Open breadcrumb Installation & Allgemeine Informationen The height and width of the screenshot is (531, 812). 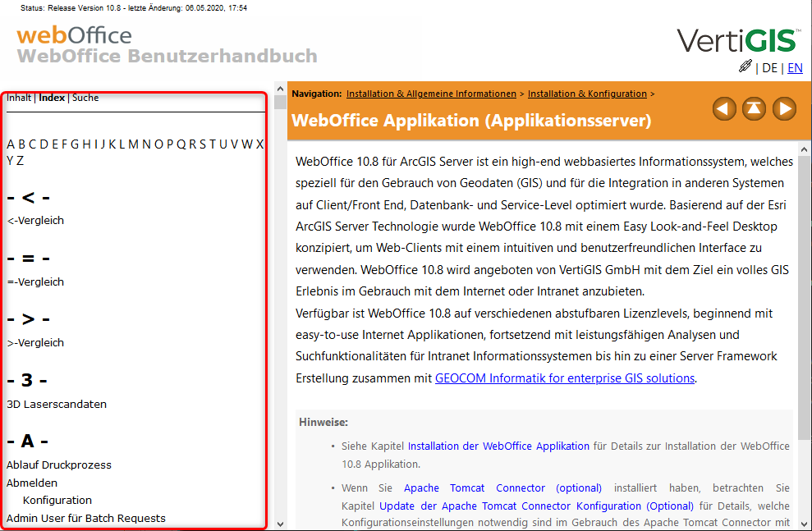(x=431, y=93)
